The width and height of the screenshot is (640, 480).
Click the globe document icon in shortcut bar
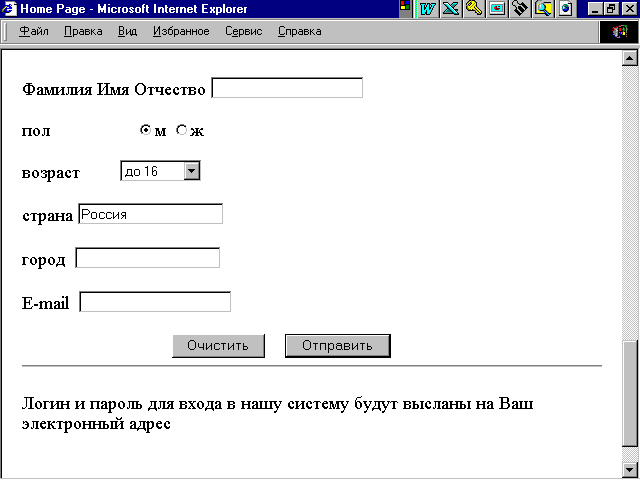coord(566,8)
